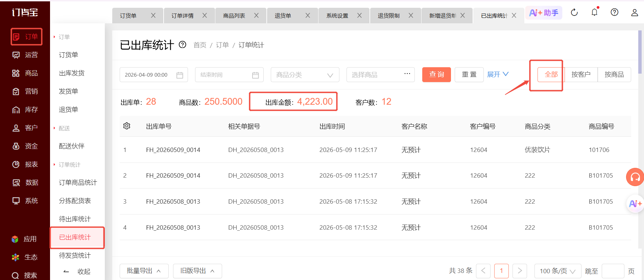Viewport: 644px width, 280px height.
Task: Open the table column settings gear
Action: point(127,126)
